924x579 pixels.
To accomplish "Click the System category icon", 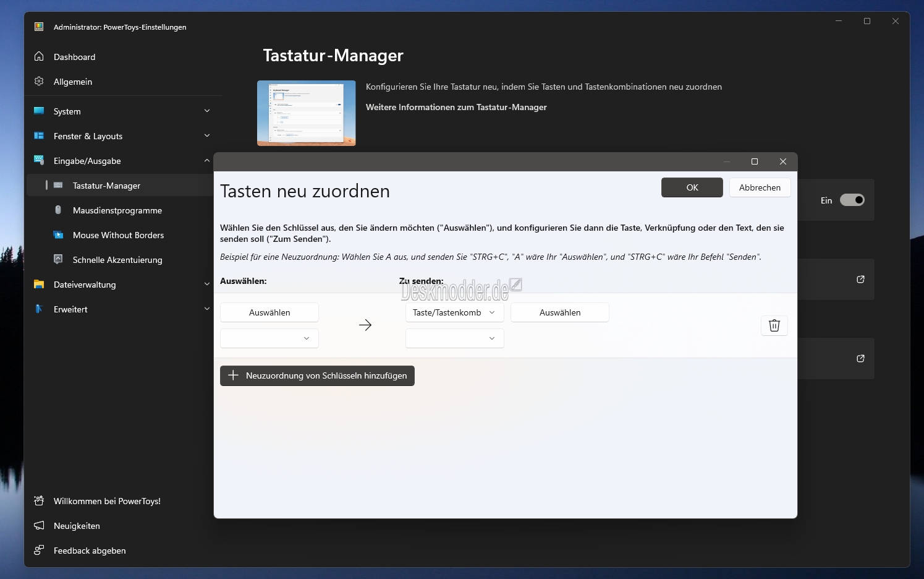I will (x=39, y=111).
